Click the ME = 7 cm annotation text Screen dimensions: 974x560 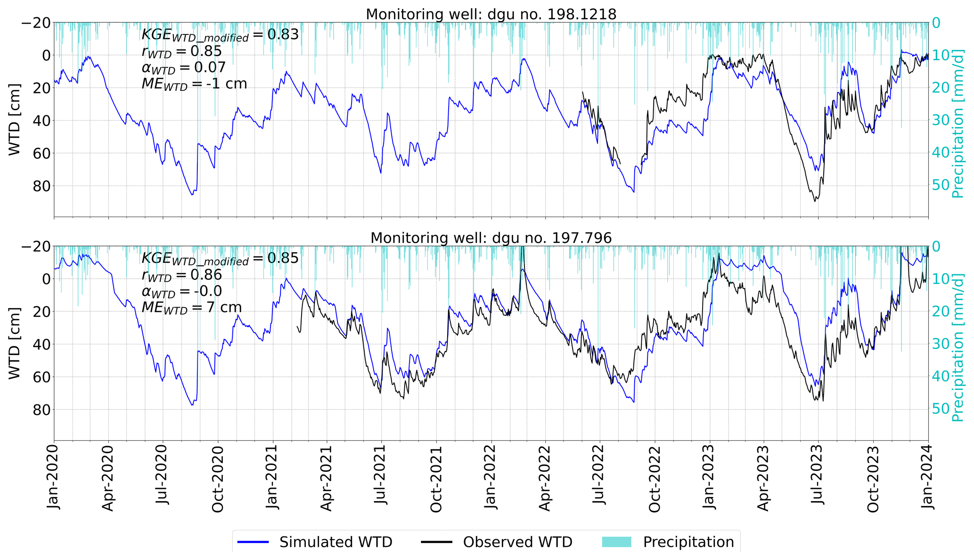pyautogui.click(x=191, y=308)
